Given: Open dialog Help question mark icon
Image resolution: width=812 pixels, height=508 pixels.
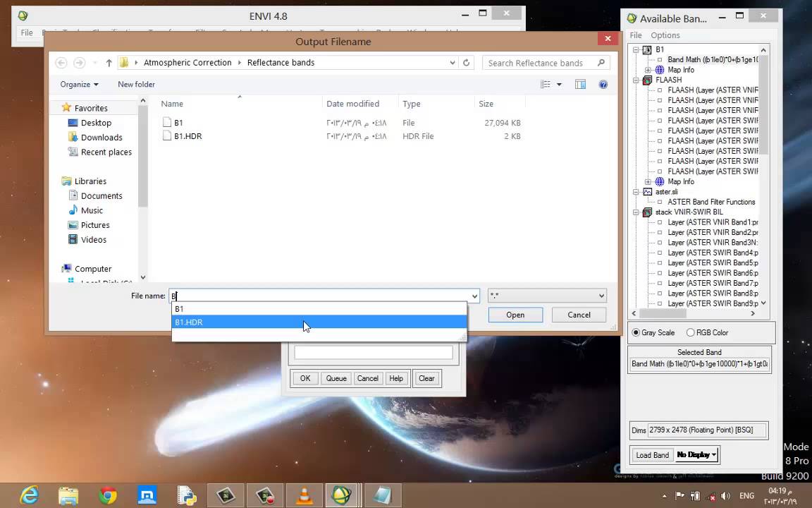Looking at the screenshot, I should 603,84.
